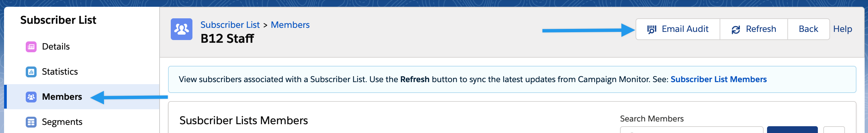Sync members with the Refresh button
868x133 pixels.
click(x=754, y=29)
